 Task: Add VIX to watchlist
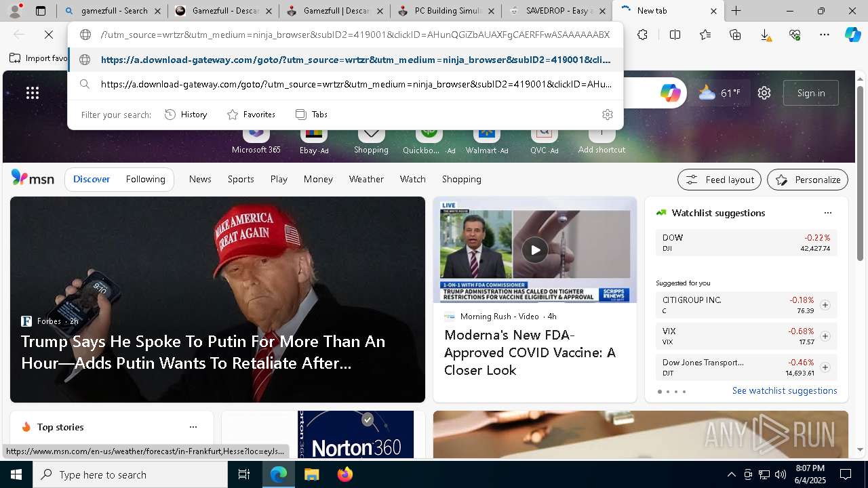point(825,336)
